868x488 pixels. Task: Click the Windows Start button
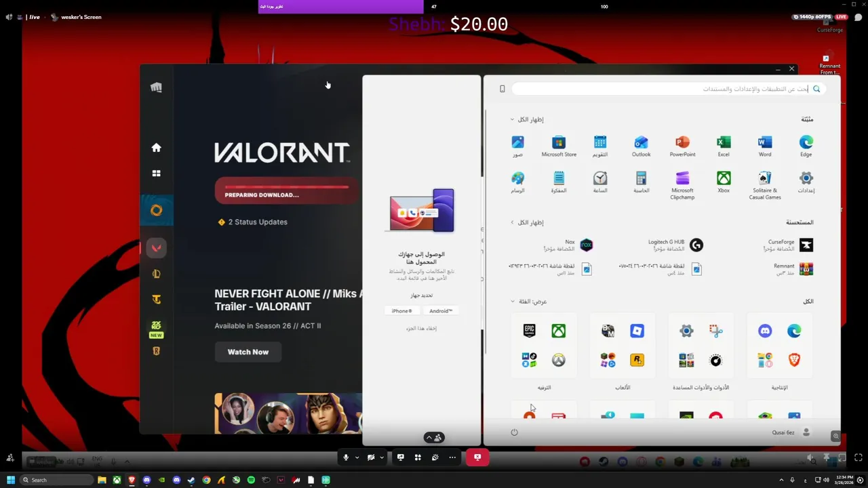tap(11, 480)
